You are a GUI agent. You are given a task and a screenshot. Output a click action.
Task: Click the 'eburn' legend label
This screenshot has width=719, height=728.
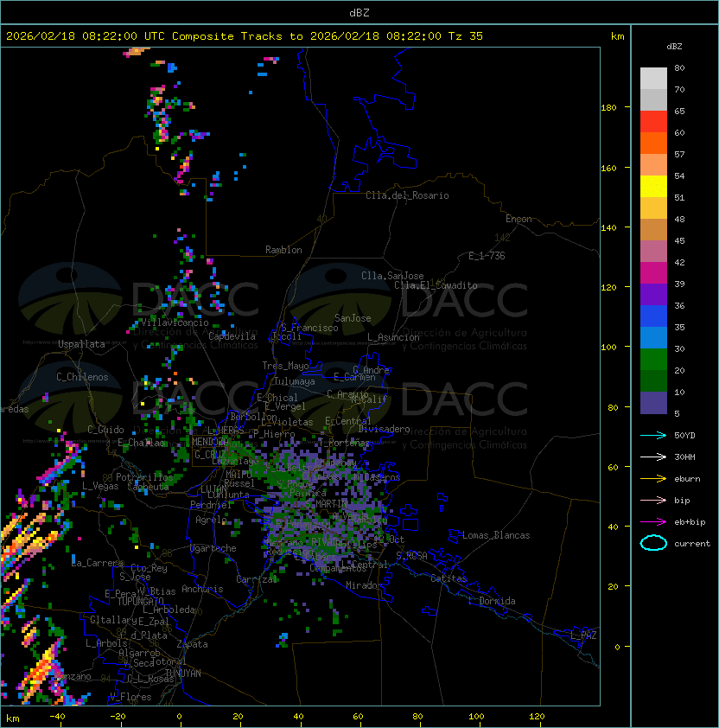tap(687, 479)
